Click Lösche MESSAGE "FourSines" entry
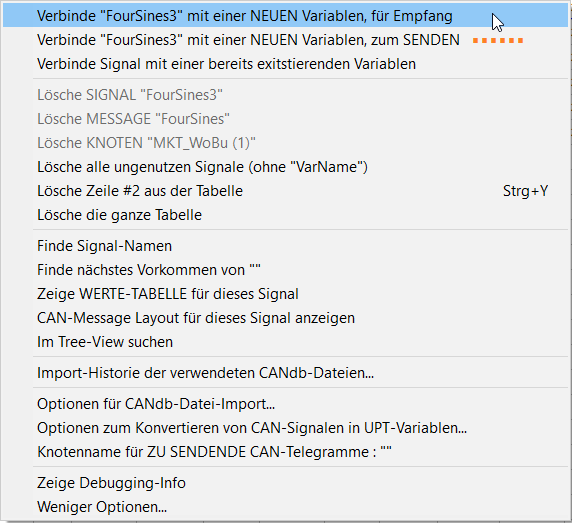This screenshot has width=572, height=523. pos(286,119)
